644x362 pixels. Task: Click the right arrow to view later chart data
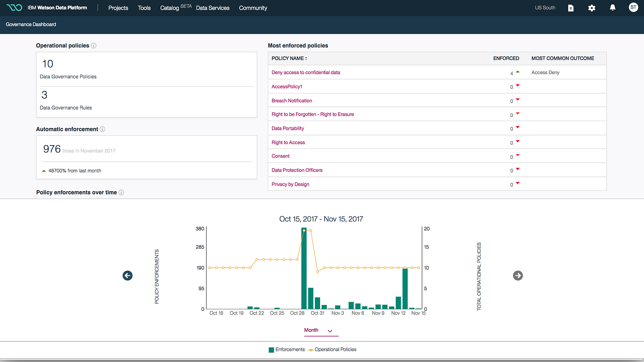point(518,275)
